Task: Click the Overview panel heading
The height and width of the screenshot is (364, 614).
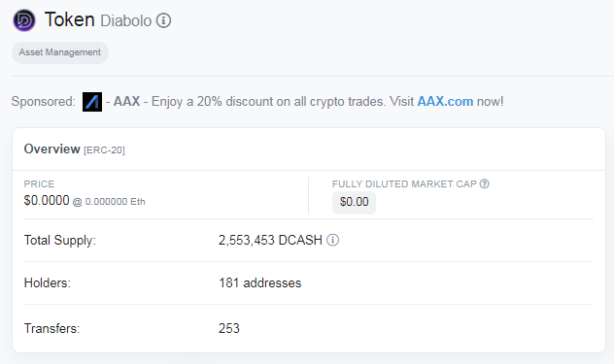Action: (51, 149)
